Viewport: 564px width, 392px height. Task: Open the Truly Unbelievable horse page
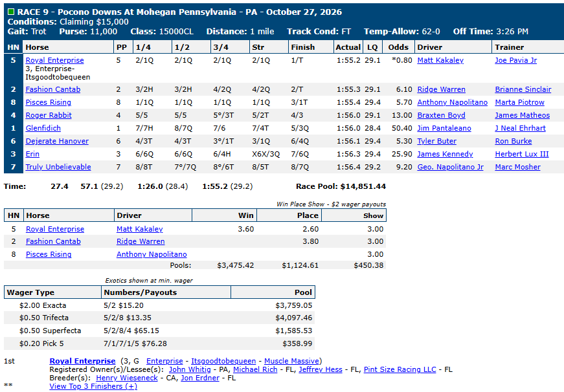coord(58,167)
